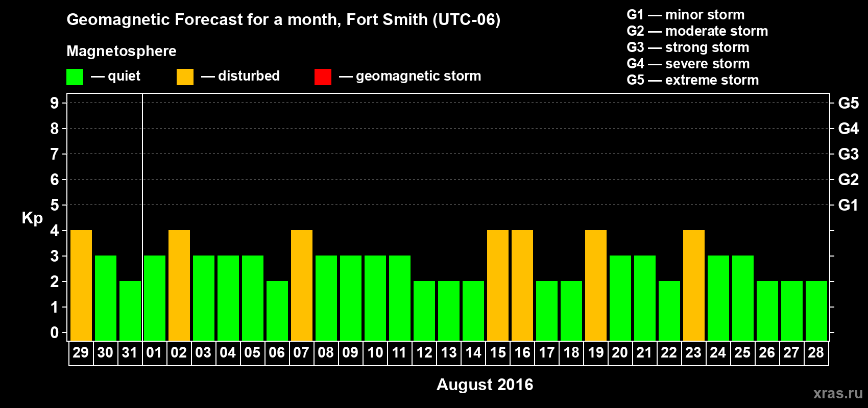Click the orange bar for August 23
Screen dimensions: 868x408
(x=694, y=285)
